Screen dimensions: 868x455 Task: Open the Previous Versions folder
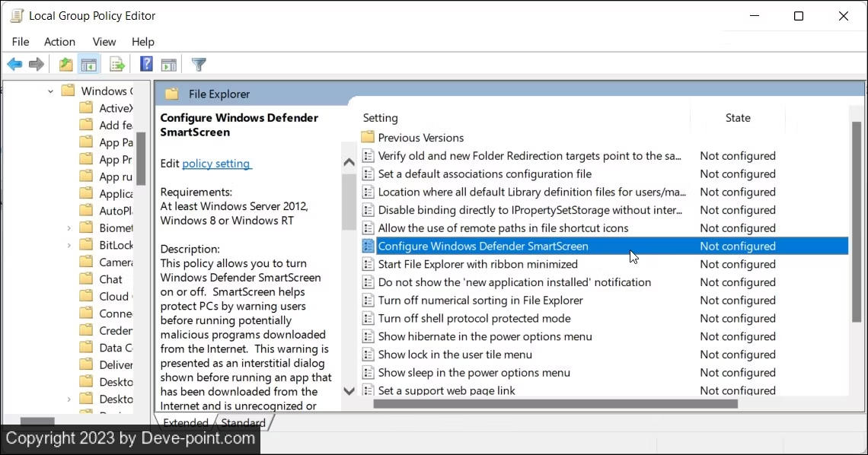point(413,138)
